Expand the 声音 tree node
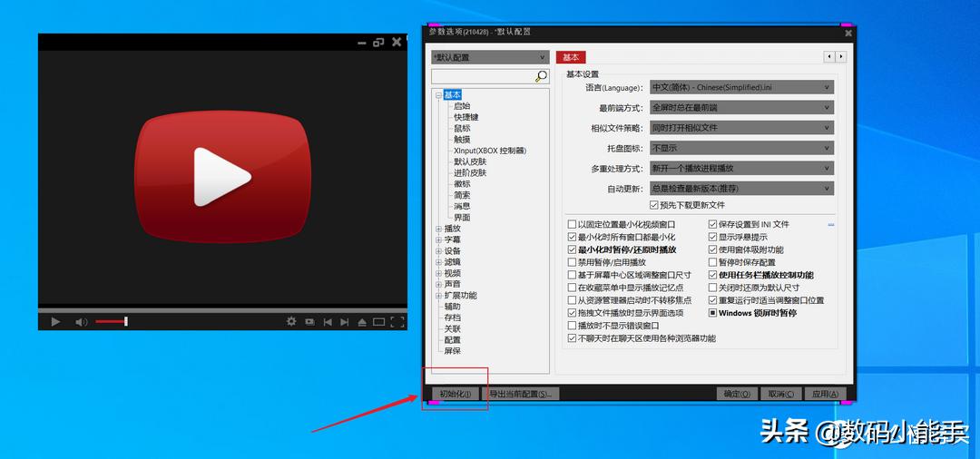Viewport: 980px width, 459px height. tap(439, 284)
